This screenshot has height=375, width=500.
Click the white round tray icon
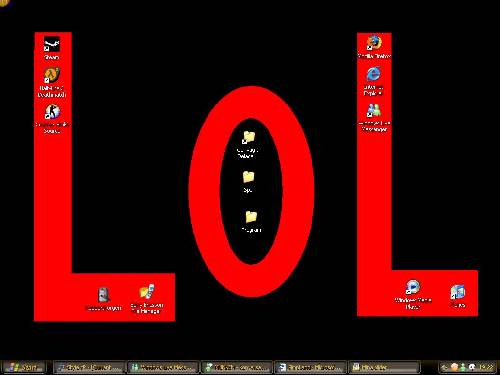472,367
